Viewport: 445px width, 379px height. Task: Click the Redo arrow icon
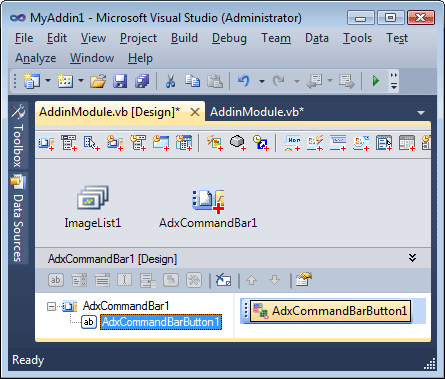click(x=278, y=81)
